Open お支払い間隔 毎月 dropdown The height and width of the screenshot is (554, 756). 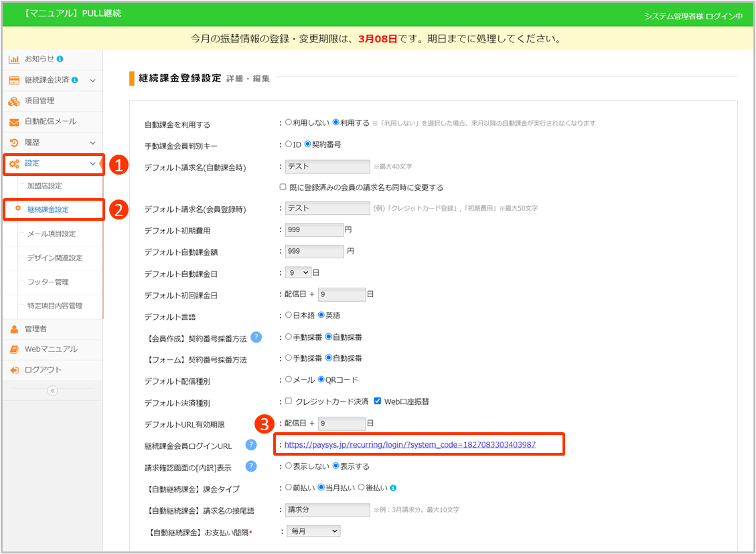[x=313, y=531]
